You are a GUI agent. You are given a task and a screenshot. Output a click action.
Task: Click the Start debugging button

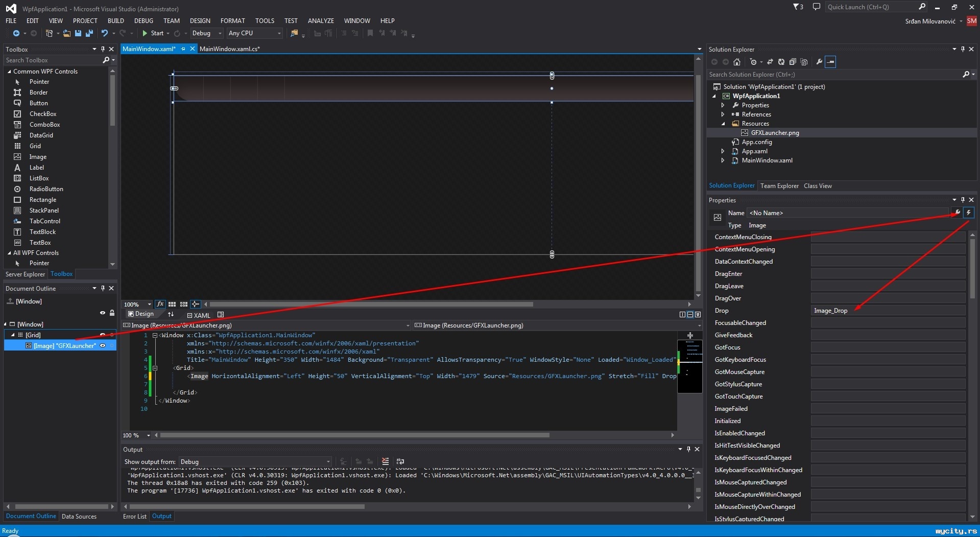click(153, 33)
